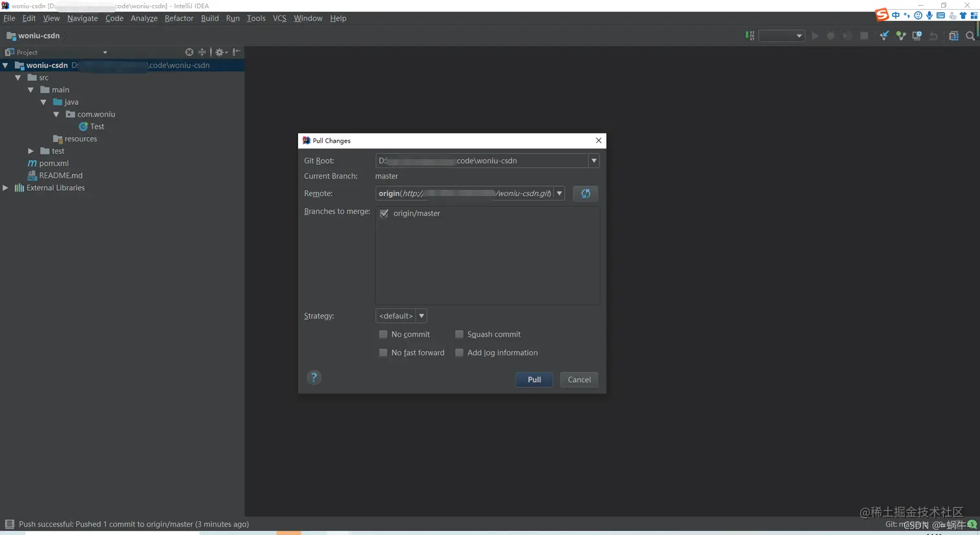The height and width of the screenshot is (535, 980).
Task: Collapse the java folder node
Action: (43, 102)
